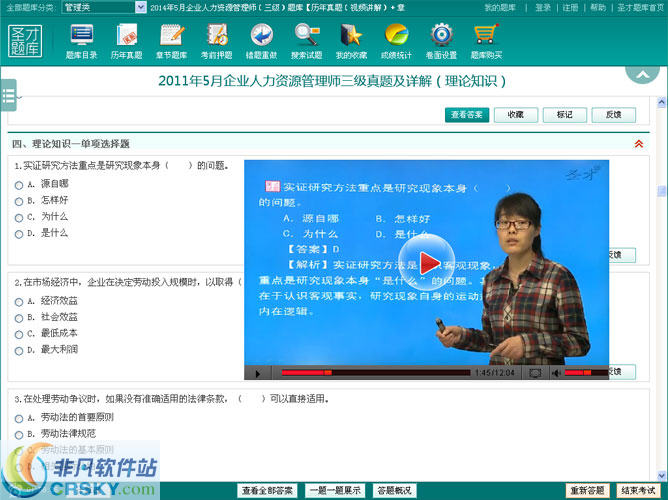Open the 卷面设置 paper settings gear icon
669x500 pixels.
click(x=442, y=41)
